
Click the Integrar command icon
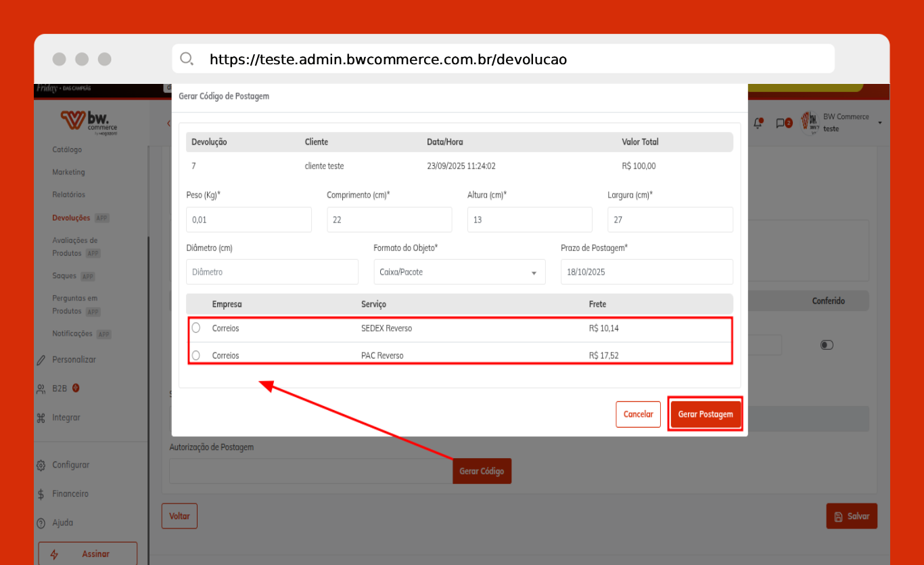tap(41, 418)
